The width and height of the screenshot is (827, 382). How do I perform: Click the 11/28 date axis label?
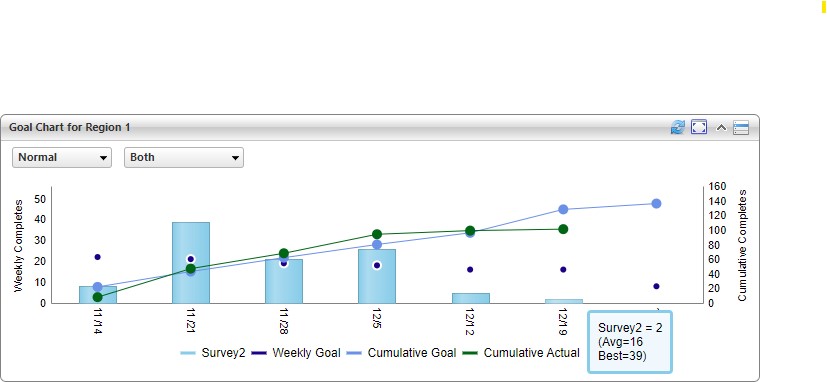click(284, 321)
